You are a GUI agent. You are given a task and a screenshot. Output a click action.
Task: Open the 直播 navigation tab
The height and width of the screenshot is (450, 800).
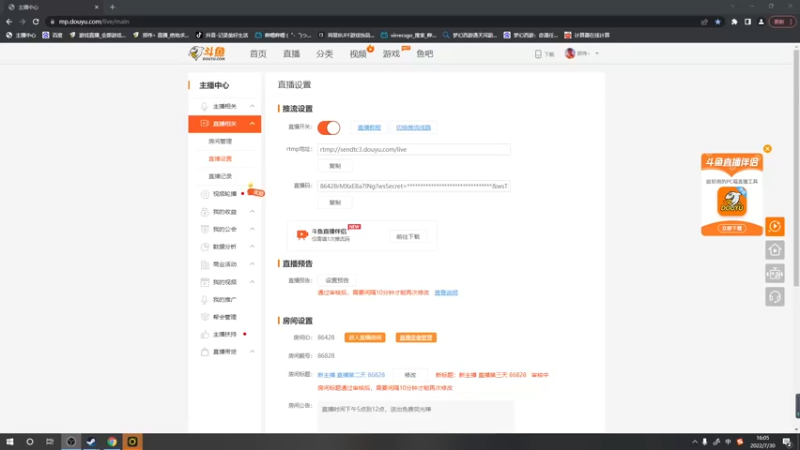point(291,54)
